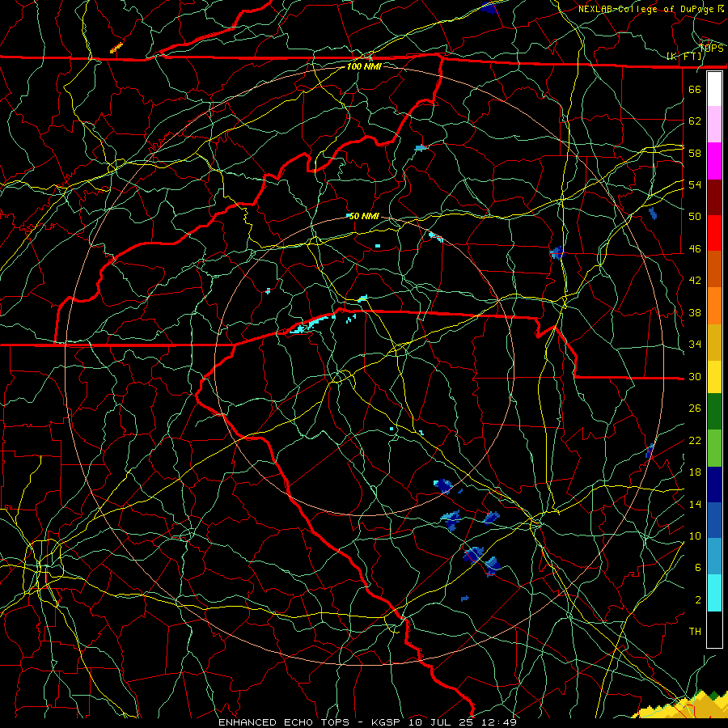Click the '38' legend value
Screen dimensions: 728x728
[695, 312]
